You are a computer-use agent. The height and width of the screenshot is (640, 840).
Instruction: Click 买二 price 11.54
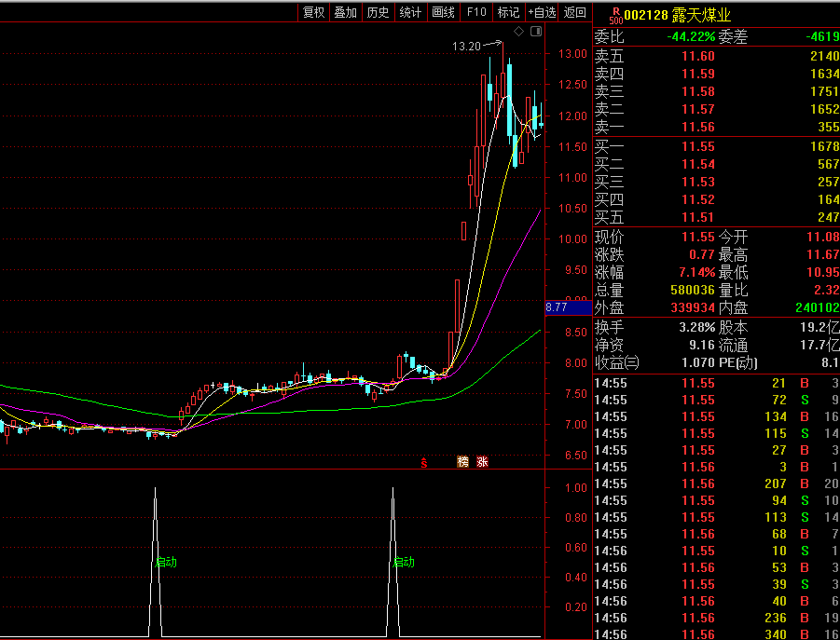[698, 164]
